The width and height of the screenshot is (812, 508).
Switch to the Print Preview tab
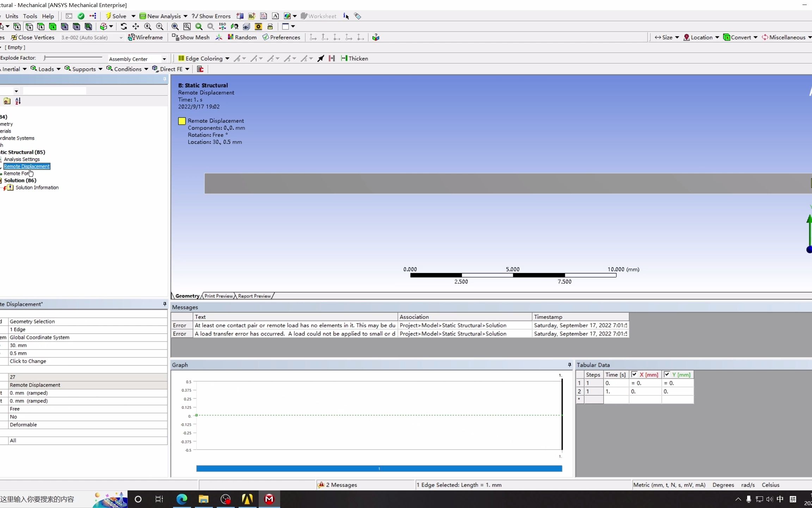click(x=218, y=296)
